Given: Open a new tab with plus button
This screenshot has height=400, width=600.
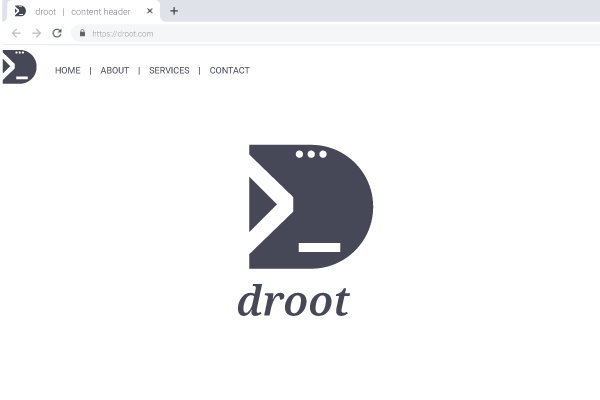Looking at the screenshot, I should [174, 11].
